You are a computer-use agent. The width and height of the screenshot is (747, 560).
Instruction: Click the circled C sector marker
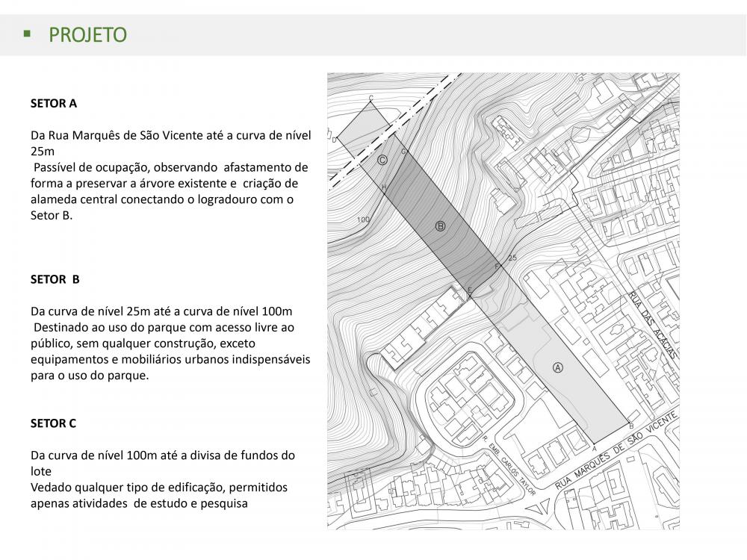(x=382, y=160)
